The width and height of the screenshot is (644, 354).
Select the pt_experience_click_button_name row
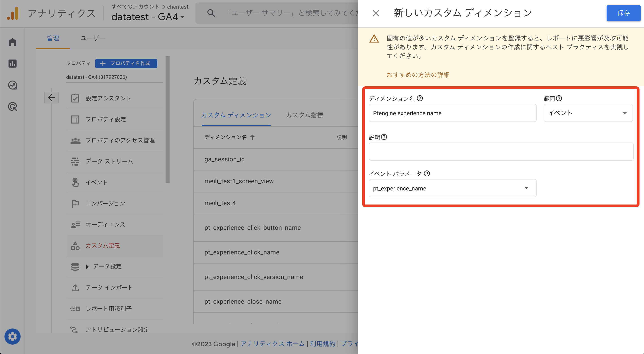tap(276, 228)
